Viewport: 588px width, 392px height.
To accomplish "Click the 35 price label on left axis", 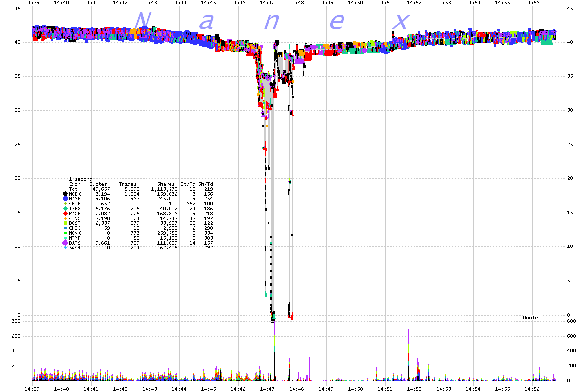I will [17, 76].
